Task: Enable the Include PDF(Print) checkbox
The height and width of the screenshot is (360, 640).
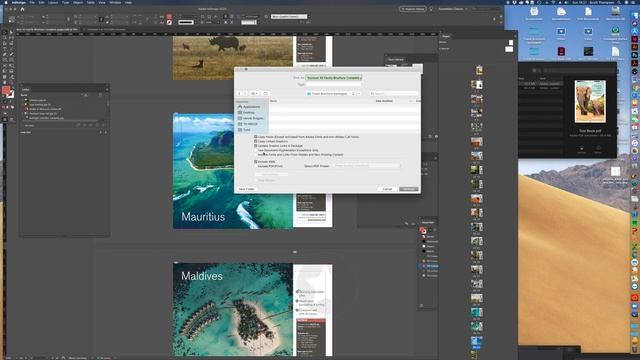Action: point(256,166)
